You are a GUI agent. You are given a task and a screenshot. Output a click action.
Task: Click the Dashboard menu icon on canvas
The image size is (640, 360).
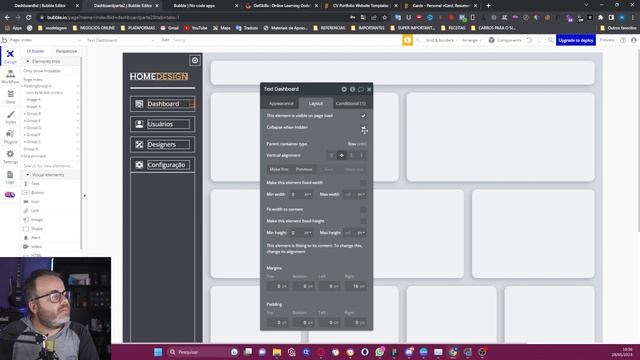pos(139,104)
